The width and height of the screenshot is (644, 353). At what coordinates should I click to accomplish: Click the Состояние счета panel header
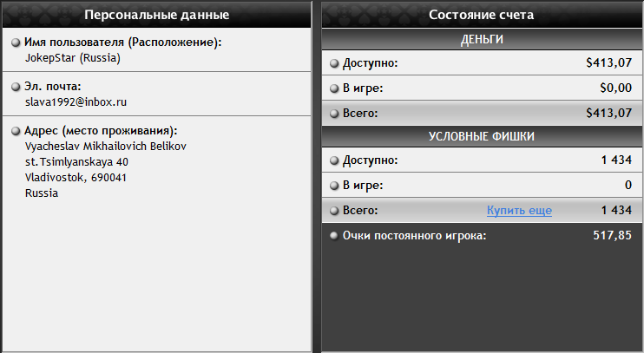pyautogui.click(x=482, y=15)
